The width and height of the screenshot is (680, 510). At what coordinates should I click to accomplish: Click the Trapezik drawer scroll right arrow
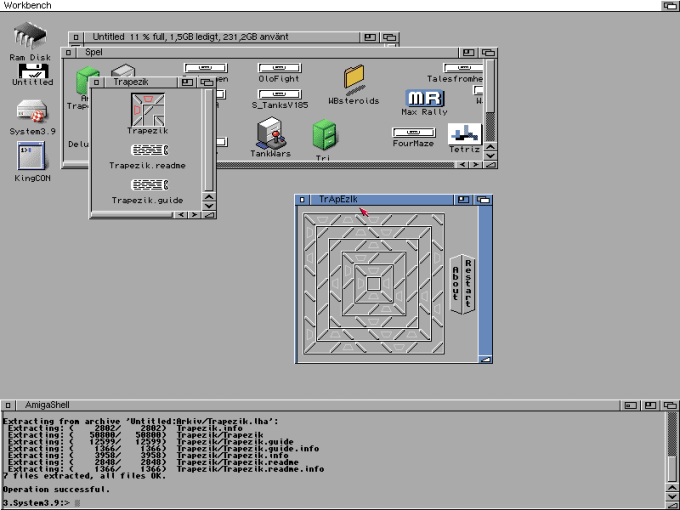pos(194,215)
